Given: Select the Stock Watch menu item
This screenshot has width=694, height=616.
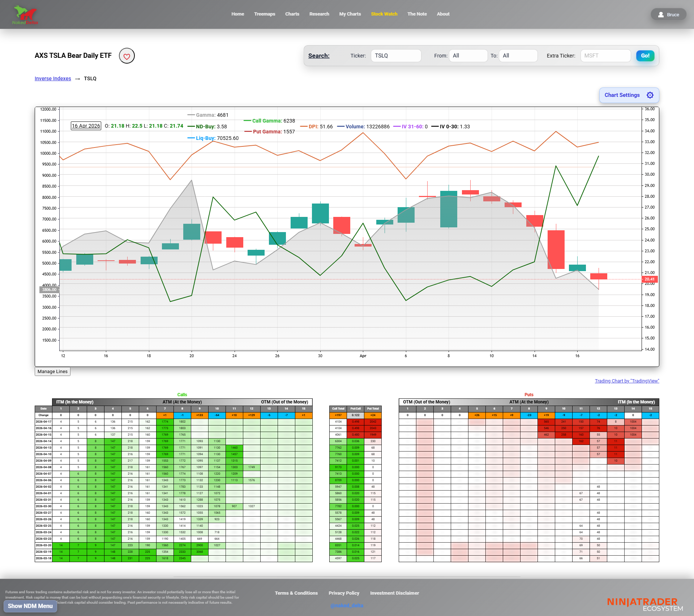Looking at the screenshot, I should [x=384, y=14].
